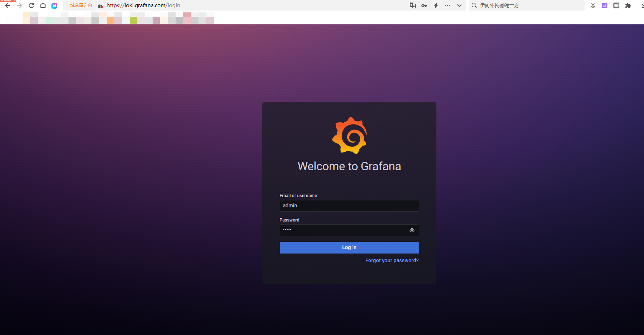This screenshot has height=335, width=644.
Task: Click the browser search box
Action: point(527,5)
